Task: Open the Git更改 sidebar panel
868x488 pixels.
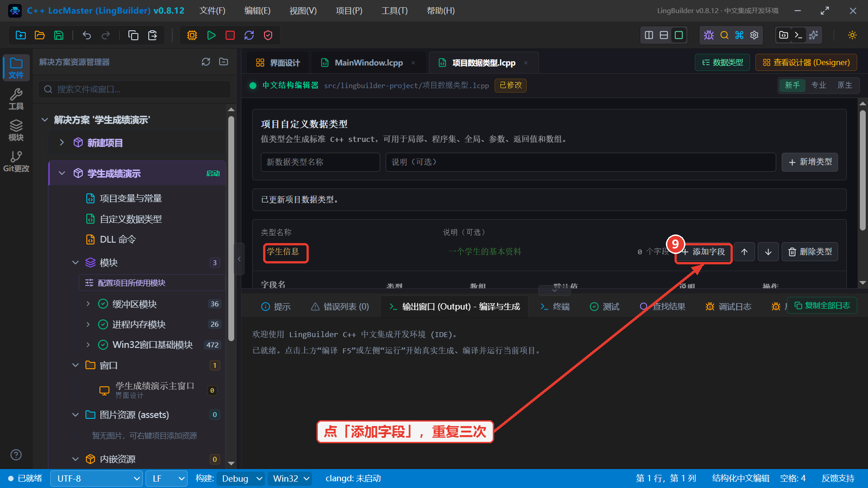Action: pos(16,162)
